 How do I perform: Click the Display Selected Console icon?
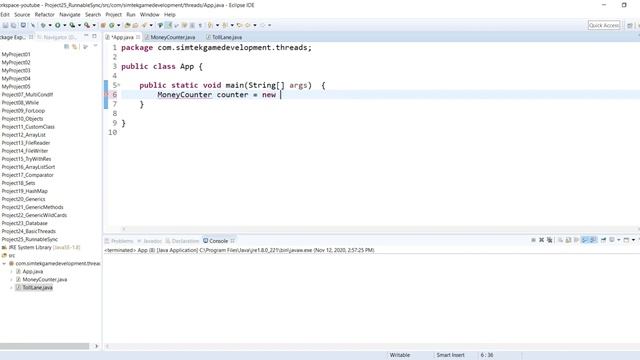[x=612, y=240]
